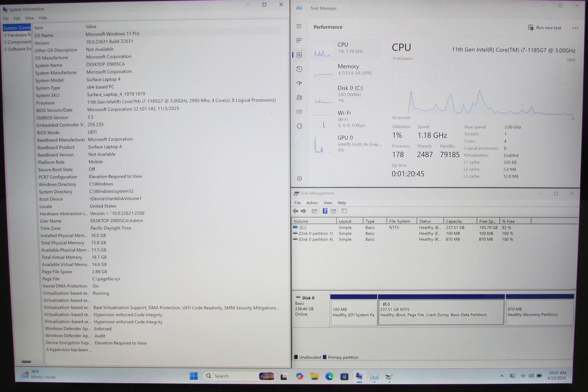Click volume icon in system tray
This screenshot has height=392, width=588.
pyautogui.click(x=531, y=376)
